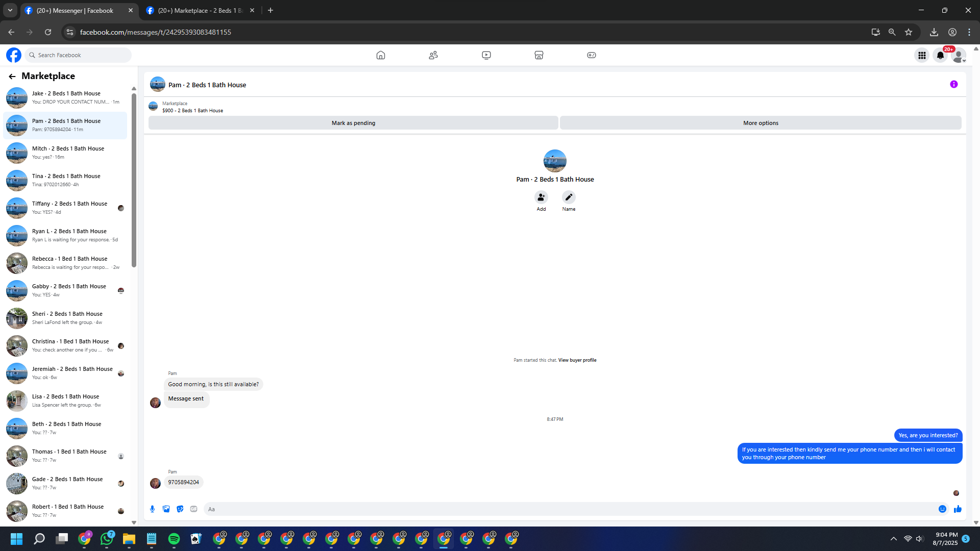Open Facebook home logo
The height and width of the screenshot is (551, 980).
pos(14,55)
